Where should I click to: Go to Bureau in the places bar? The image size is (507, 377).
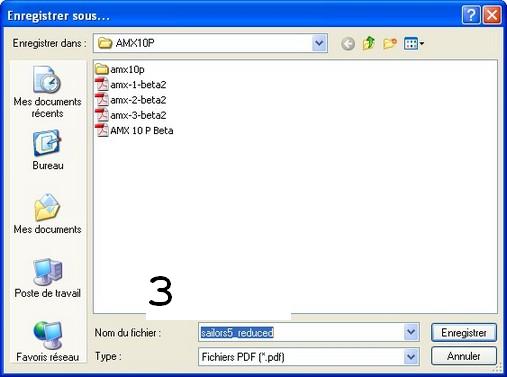[x=48, y=150]
